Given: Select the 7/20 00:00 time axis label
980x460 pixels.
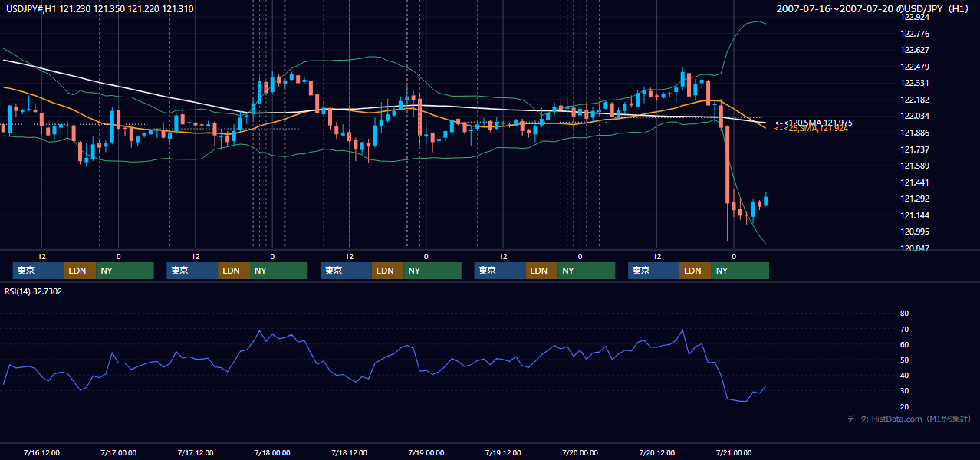Looking at the screenshot, I should (x=580, y=452).
